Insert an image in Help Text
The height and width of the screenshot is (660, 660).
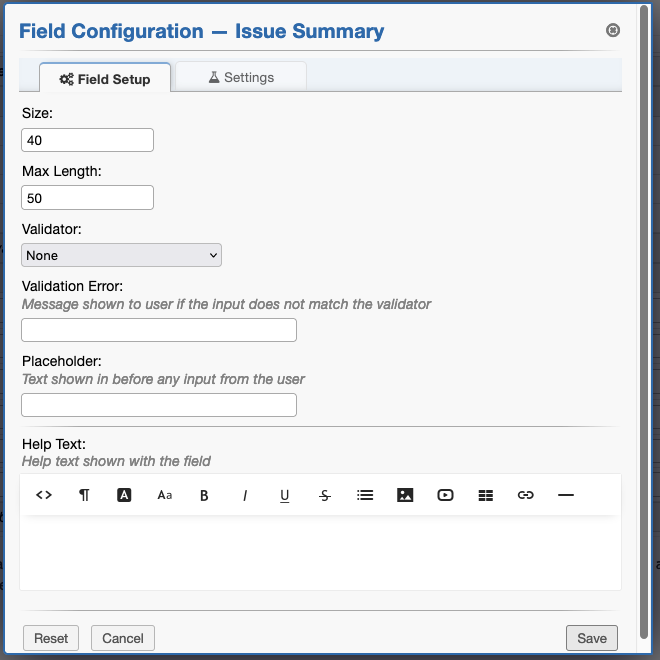405,495
